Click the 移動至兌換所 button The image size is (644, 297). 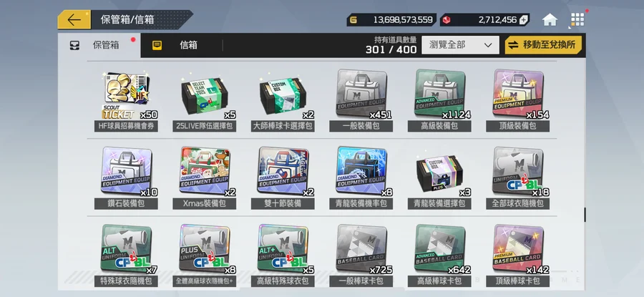coord(543,45)
